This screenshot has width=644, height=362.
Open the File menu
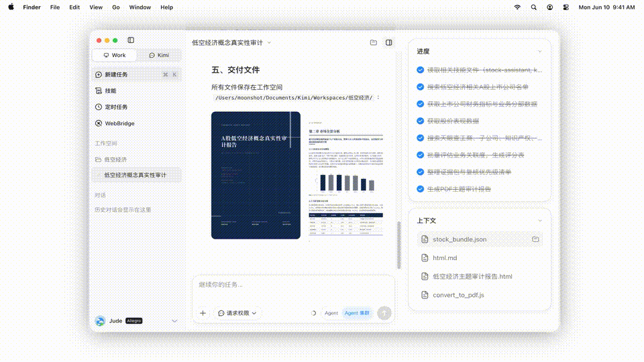55,7
